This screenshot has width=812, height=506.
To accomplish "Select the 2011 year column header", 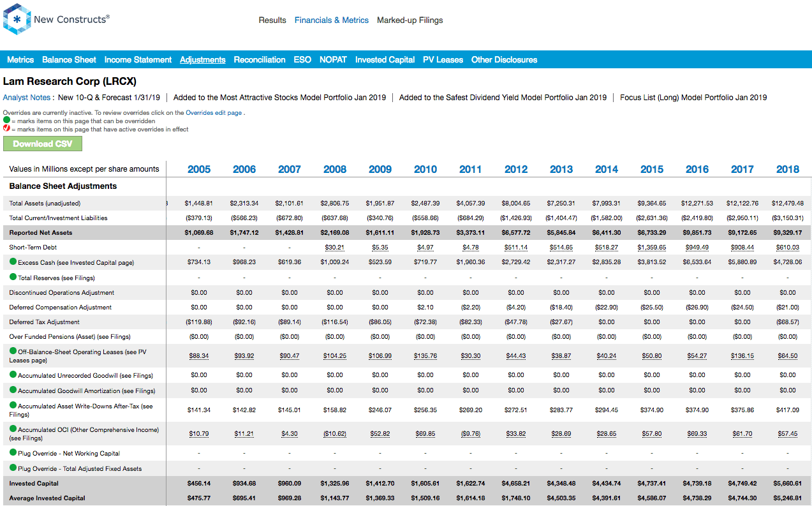I will click(471, 169).
